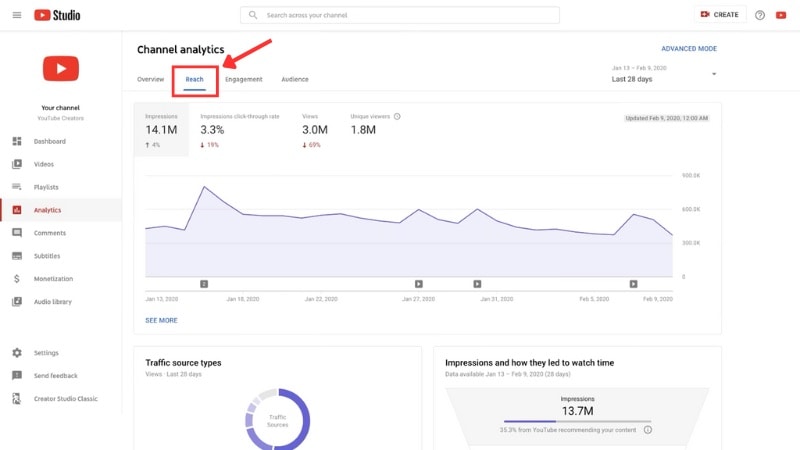Switch to the Overview tab
800x450 pixels.
[151, 80]
